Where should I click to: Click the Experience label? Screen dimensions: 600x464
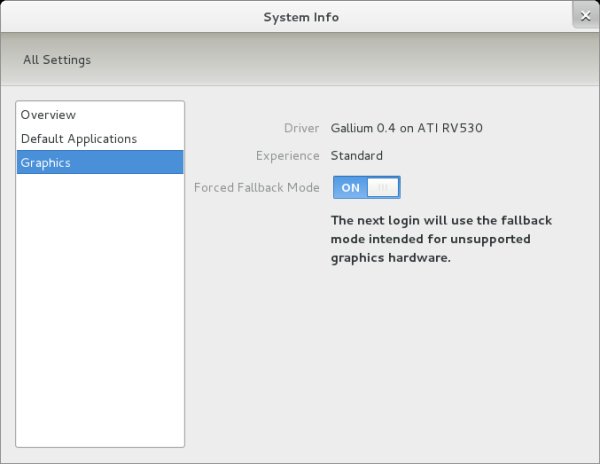click(x=287, y=156)
